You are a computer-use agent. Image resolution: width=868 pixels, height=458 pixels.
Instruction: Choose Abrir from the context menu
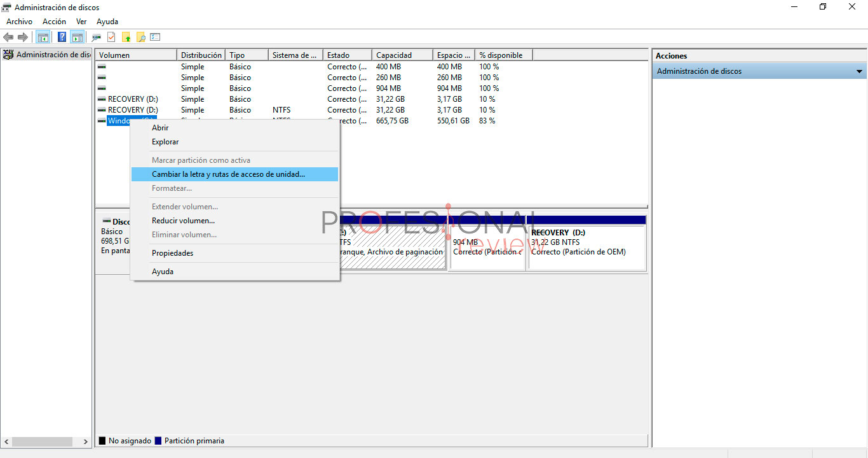tap(234, 128)
